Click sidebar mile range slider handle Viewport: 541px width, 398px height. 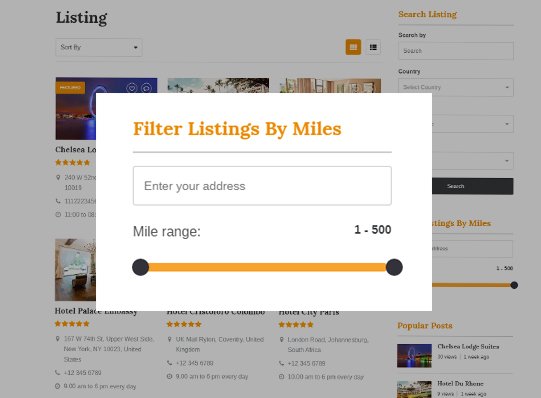(514, 285)
